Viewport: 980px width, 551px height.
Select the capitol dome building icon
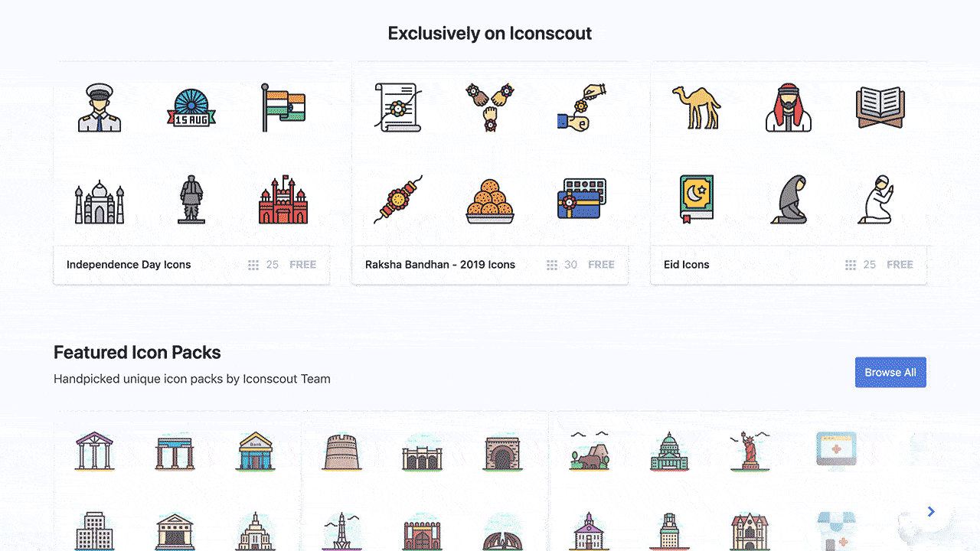(x=669, y=452)
